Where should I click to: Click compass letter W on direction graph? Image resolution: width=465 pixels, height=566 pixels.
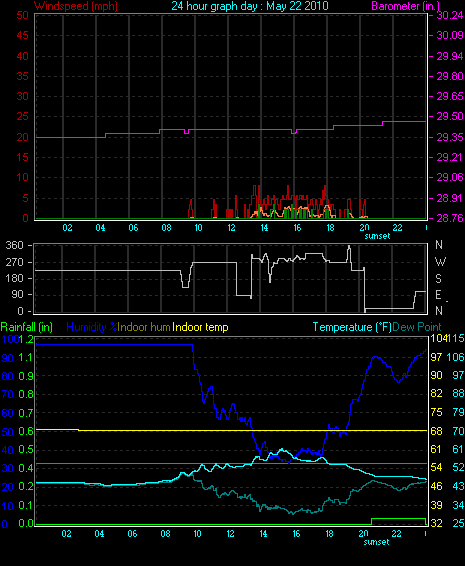440,261
